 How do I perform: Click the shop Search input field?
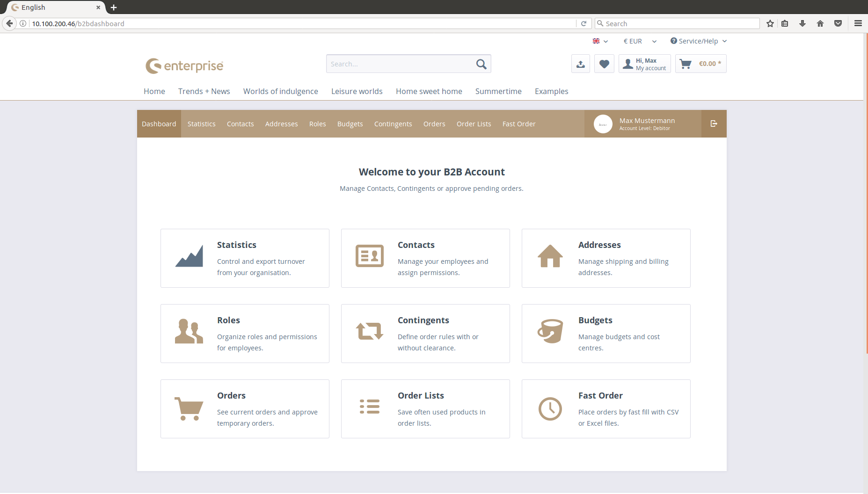400,64
